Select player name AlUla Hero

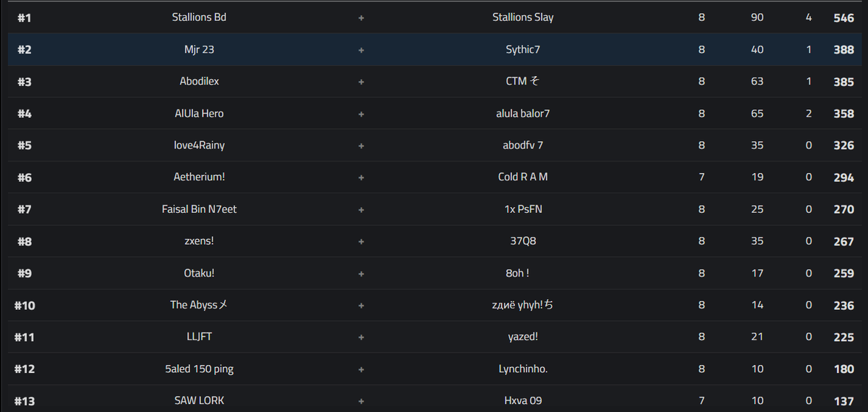click(x=199, y=113)
